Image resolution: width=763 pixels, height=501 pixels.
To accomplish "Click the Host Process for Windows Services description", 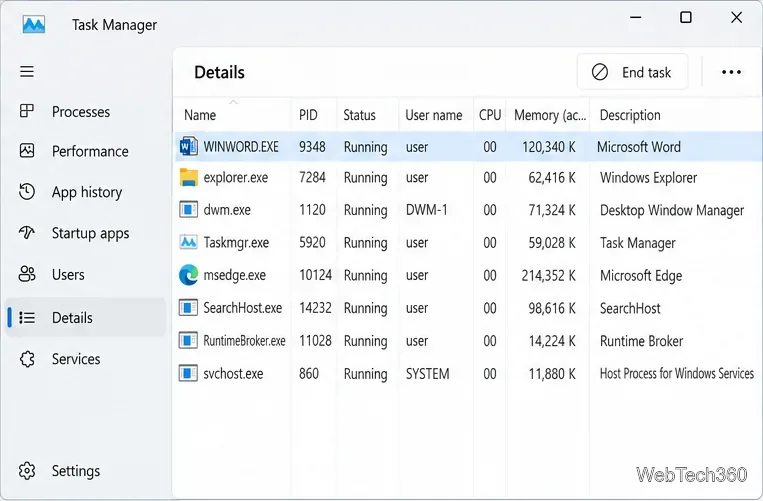I will (676, 374).
